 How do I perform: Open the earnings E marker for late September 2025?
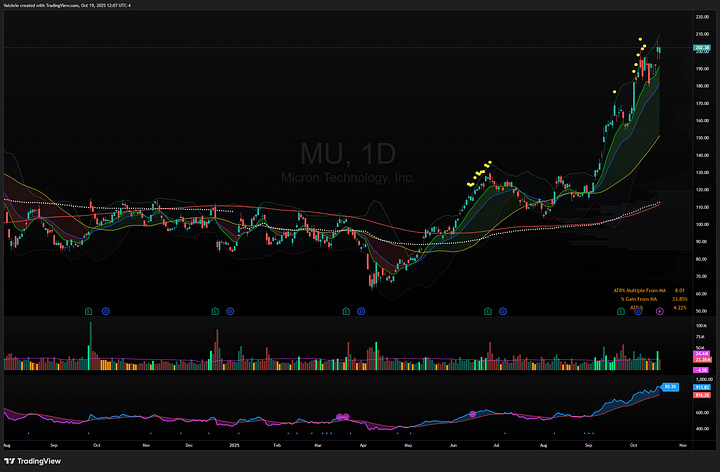pos(621,311)
